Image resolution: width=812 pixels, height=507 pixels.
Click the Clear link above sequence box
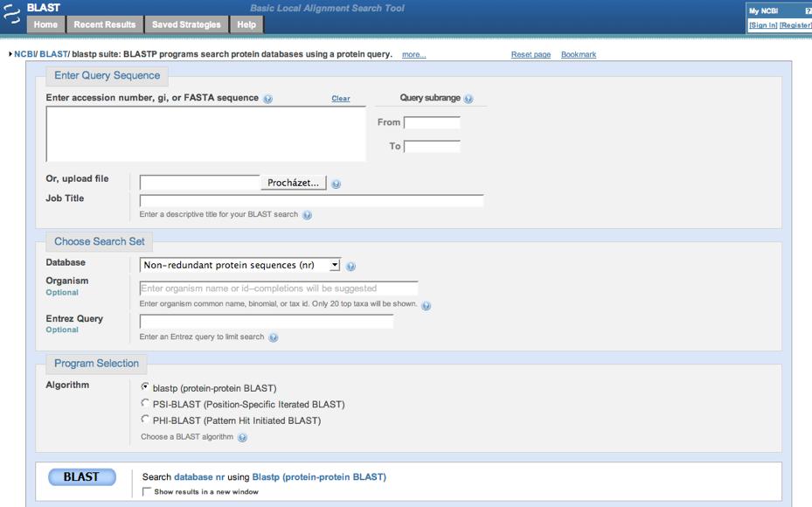[x=341, y=99]
